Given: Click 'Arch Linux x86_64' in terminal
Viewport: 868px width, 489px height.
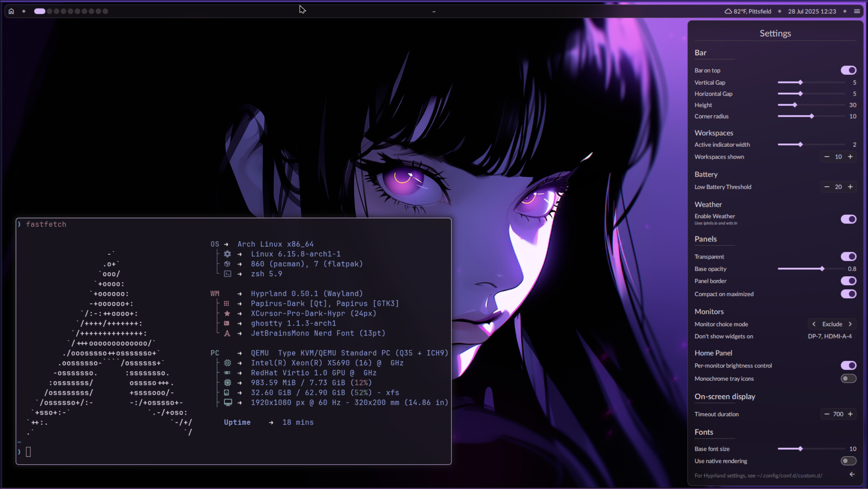Looking at the screenshot, I should 275,244.
